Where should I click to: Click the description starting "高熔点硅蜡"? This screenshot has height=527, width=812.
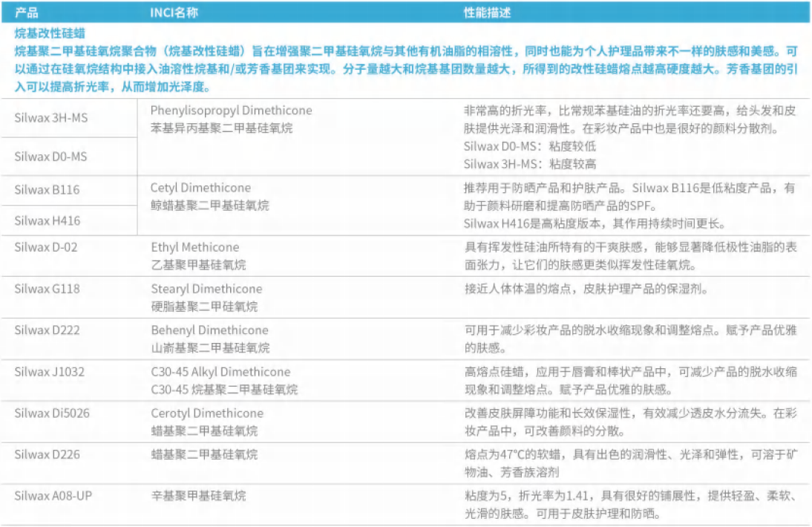(x=630, y=381)
